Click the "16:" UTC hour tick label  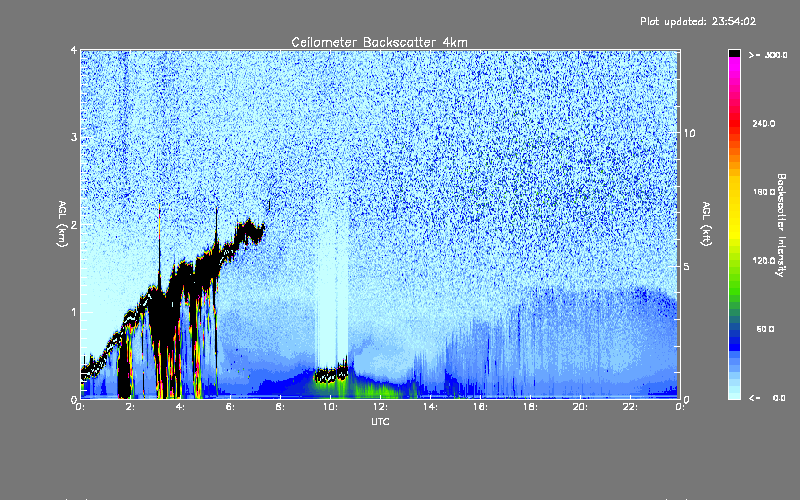pyautogui.click(x=480, y=407)
